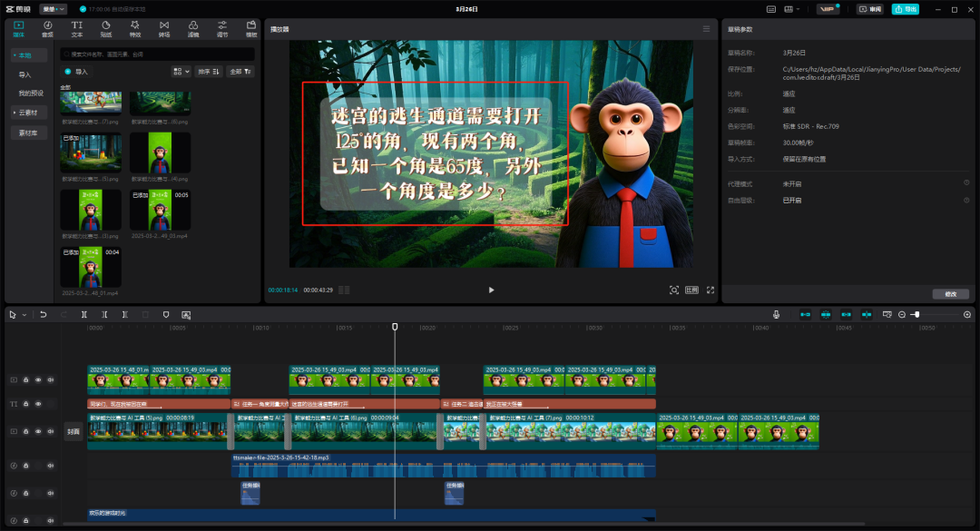The image size is (980, 531).
Task: Select the 转场 transitions panel icon
Action: 163,27
